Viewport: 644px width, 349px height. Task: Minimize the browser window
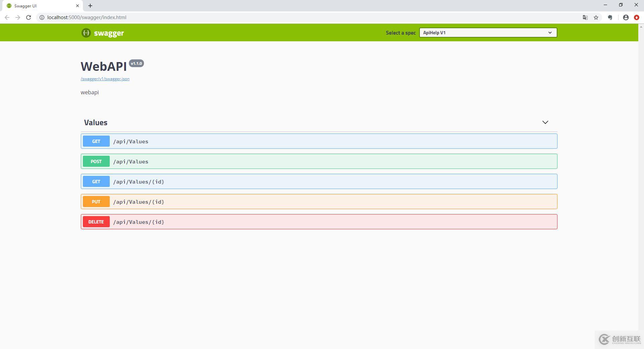pyautogui.click(x=605, y=5)
